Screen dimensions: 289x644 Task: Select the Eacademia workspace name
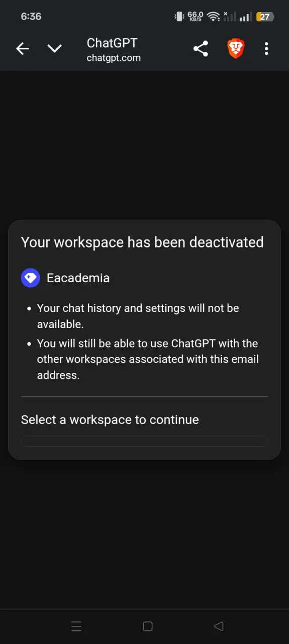coord(78,278)
